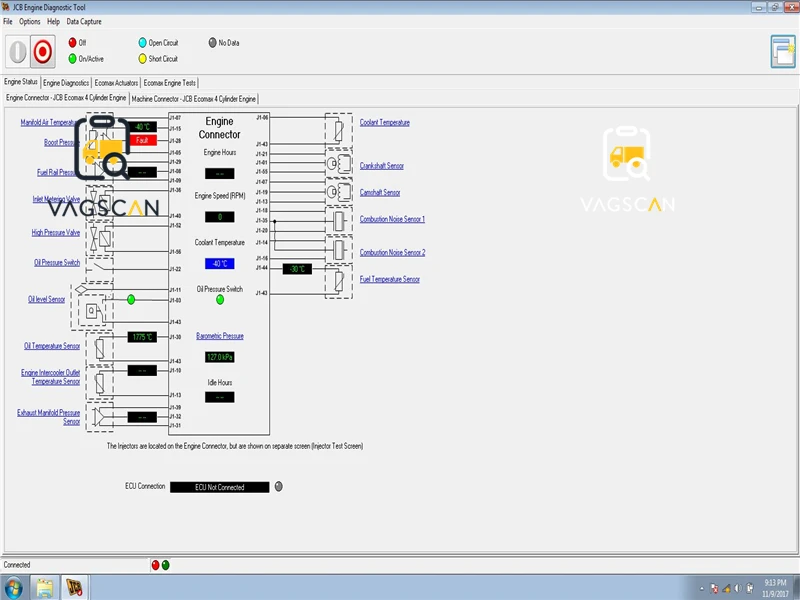Click the red status bar indicator
This screenshot has height=600, width=800.
(156, 565)
